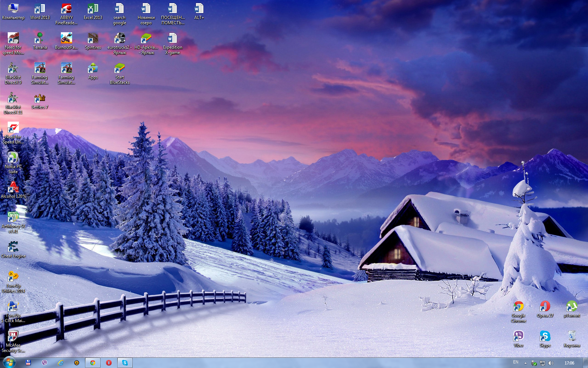Click the Skype button in taskbar
The width and height of the screenshot is (588, 368).
(x=125, y=363)
